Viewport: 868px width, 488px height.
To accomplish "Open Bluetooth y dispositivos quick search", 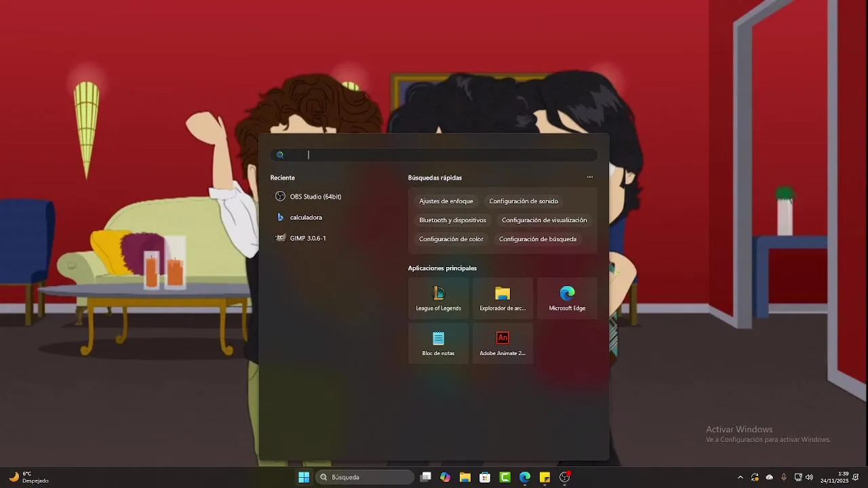I will 452,220.
